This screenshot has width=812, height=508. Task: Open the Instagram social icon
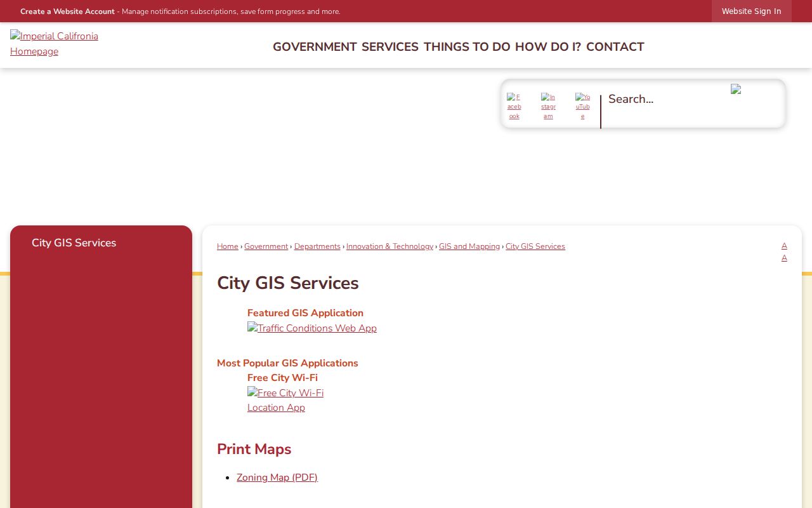[x=548, y=107]
